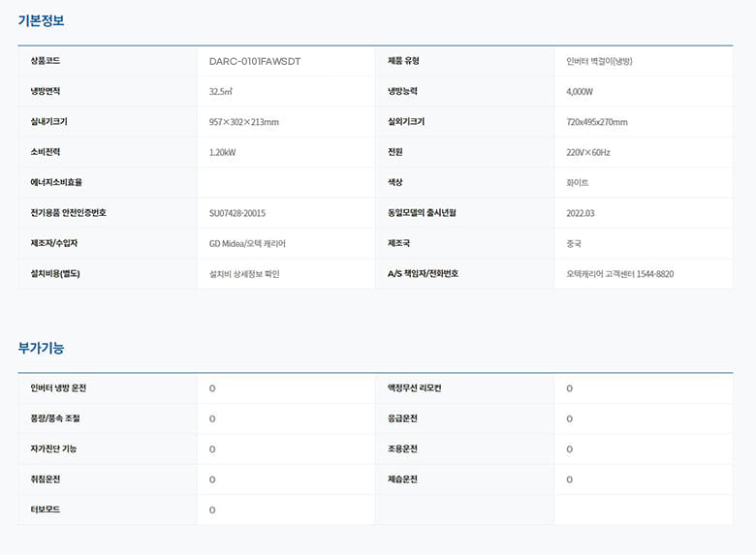Click the 설치비 상세정보 확인 text
This screenshot has height=555, width=756.
pyautogui.click(x=244, y=274)
